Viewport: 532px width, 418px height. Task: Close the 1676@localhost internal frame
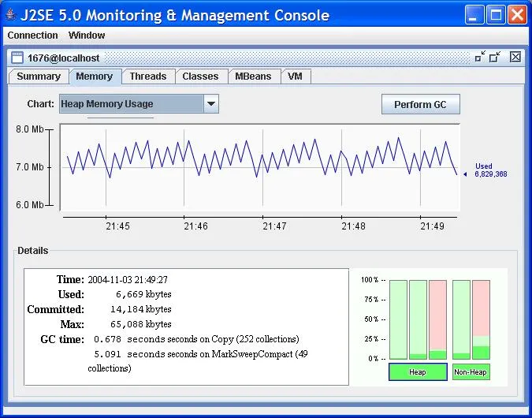point(515,57)
